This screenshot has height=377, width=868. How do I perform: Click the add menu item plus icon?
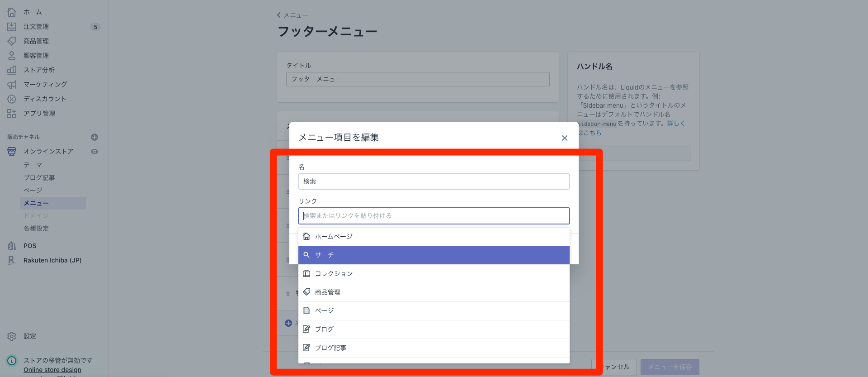(x=288, y=323)
